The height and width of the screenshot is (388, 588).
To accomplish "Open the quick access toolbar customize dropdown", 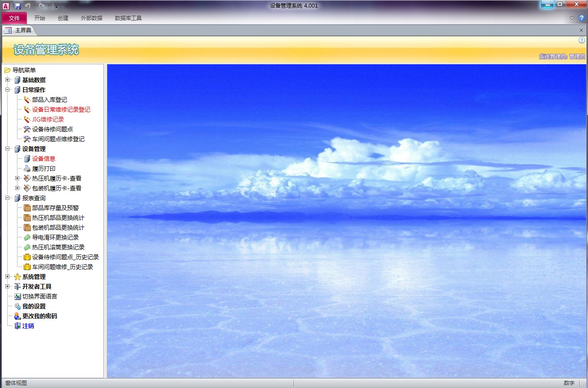I will (56, 6).
